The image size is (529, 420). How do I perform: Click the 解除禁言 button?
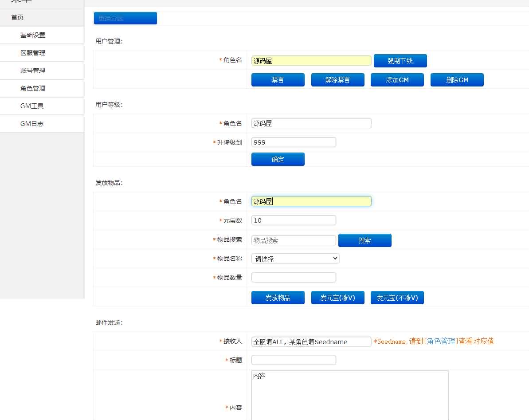click(337, 79)
